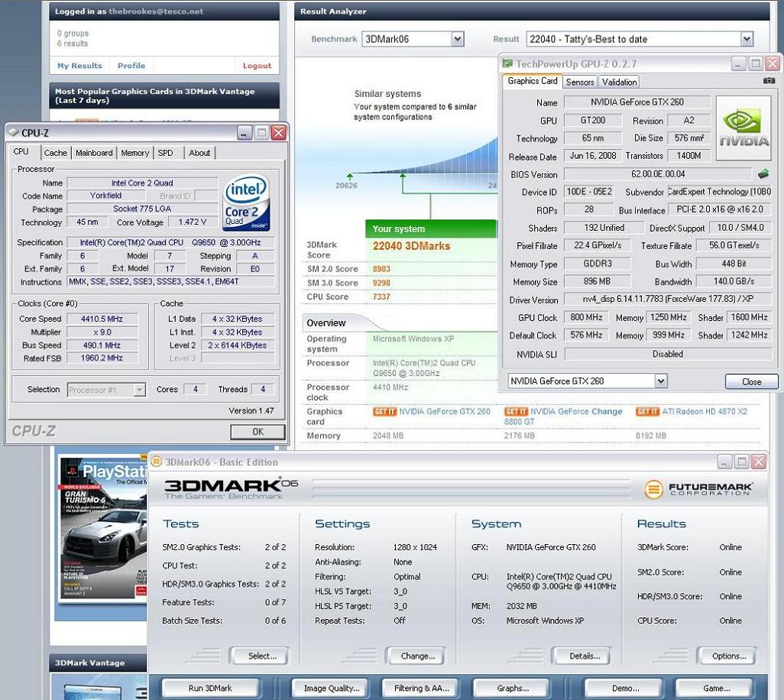The height and width of the screenshot is (700, 784).
Task: Click the Driver Version field in GPU-Z
Action: tap(668, 299)
